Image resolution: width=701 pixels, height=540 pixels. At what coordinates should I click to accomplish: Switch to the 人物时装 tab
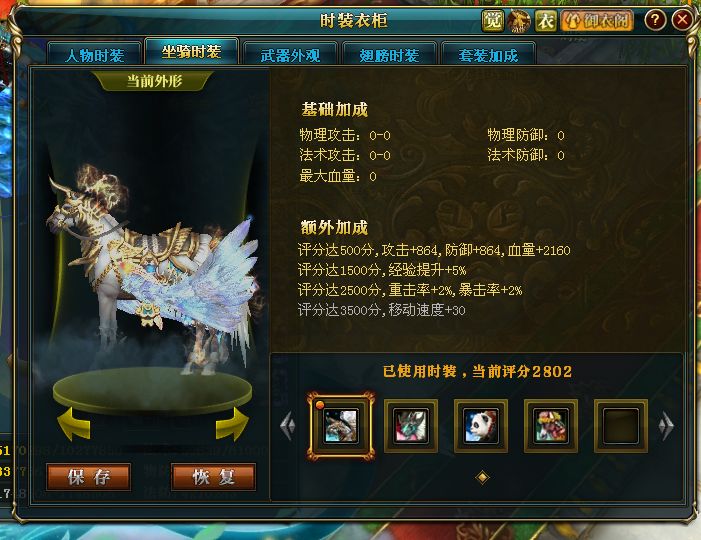tap(94, 55)
